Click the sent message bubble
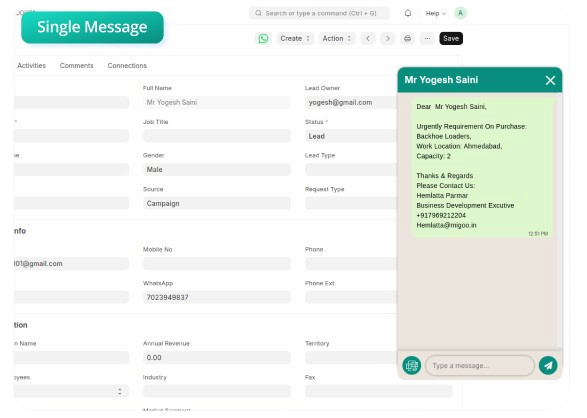The width and height of the screenshot is (587, 418). pos(482,167)
